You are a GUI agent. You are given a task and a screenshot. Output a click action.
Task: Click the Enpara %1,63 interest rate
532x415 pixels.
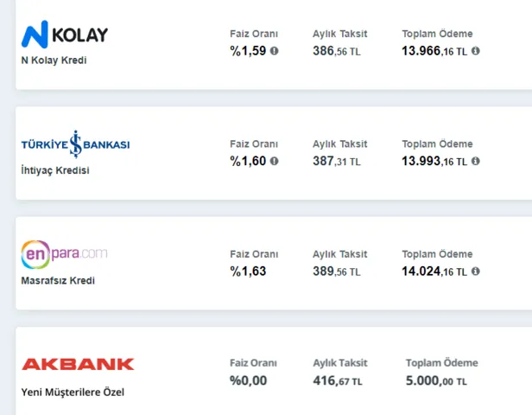pos(249,271)
